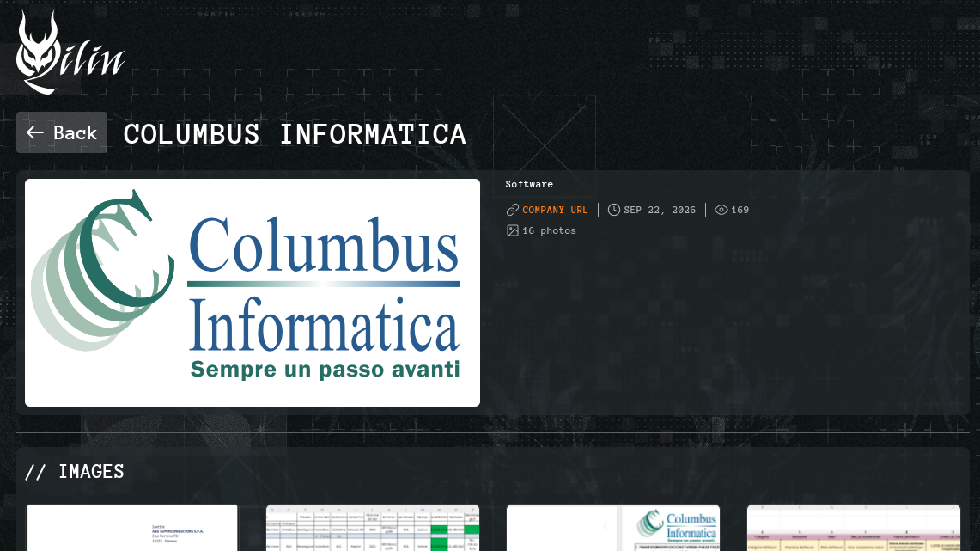Viewport: 980px width, 551px height.
Task: Click the Qilin dragon logo
Action: (70, 52)
